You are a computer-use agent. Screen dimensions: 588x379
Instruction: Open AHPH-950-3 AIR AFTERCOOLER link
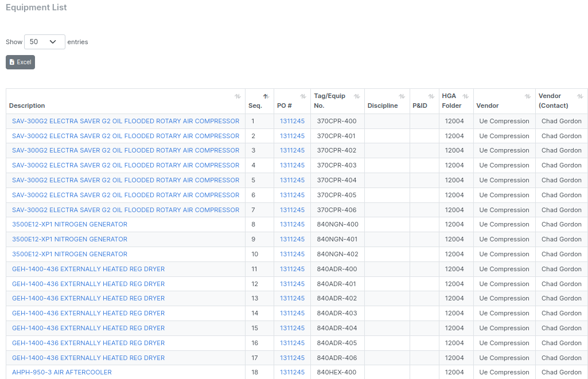[62, 372]
